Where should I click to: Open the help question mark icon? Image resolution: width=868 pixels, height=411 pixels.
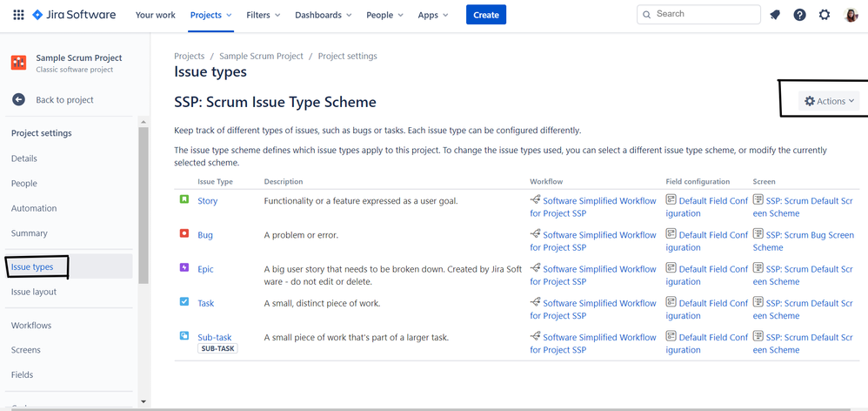click(799, 15)
